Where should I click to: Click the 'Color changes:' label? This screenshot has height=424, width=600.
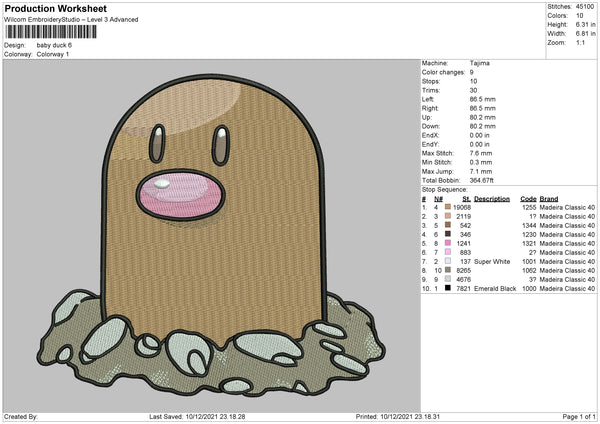pos(443,72)
